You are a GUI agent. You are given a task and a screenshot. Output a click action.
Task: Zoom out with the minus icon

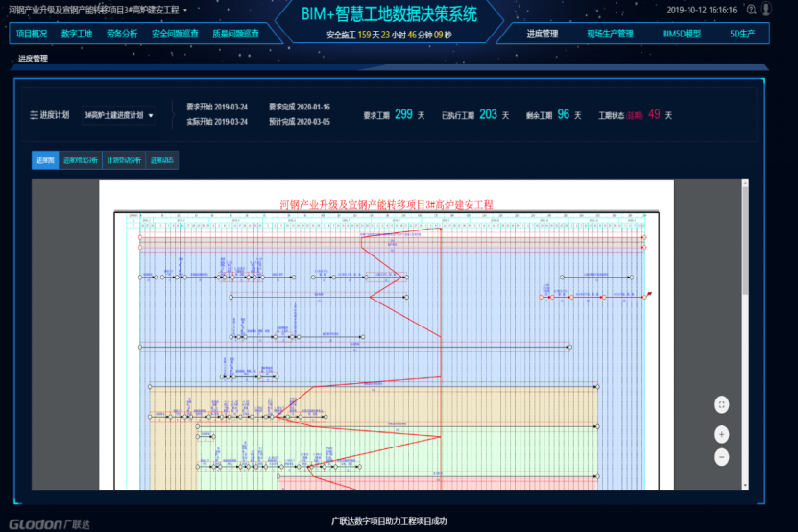pyautogui.click(x=722, y=457)
